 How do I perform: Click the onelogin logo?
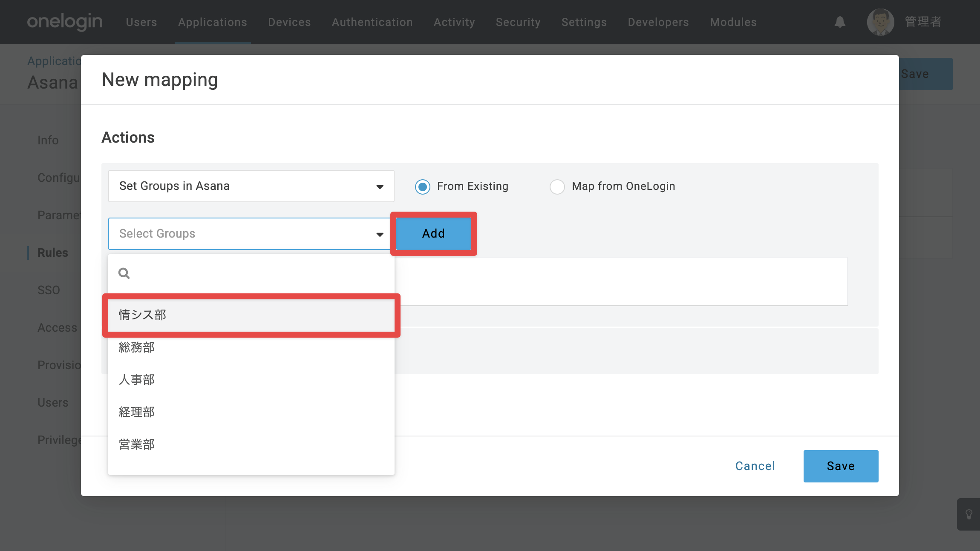65,22
